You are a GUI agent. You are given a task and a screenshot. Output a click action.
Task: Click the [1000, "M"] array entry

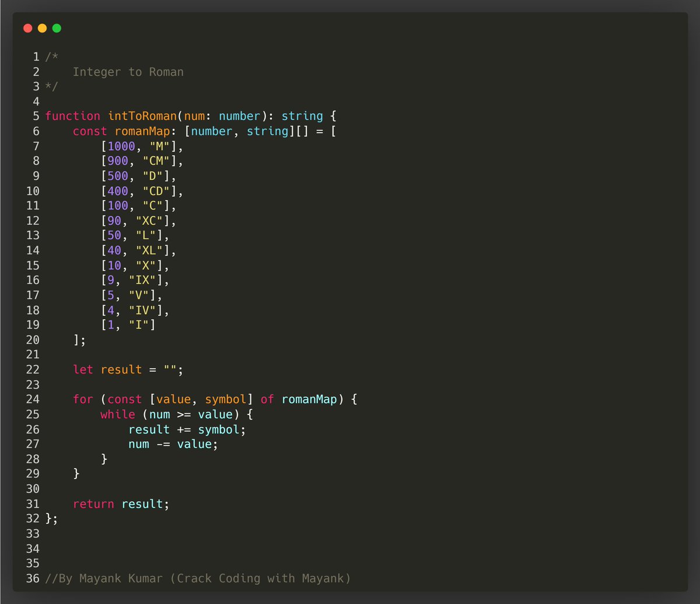138,146
